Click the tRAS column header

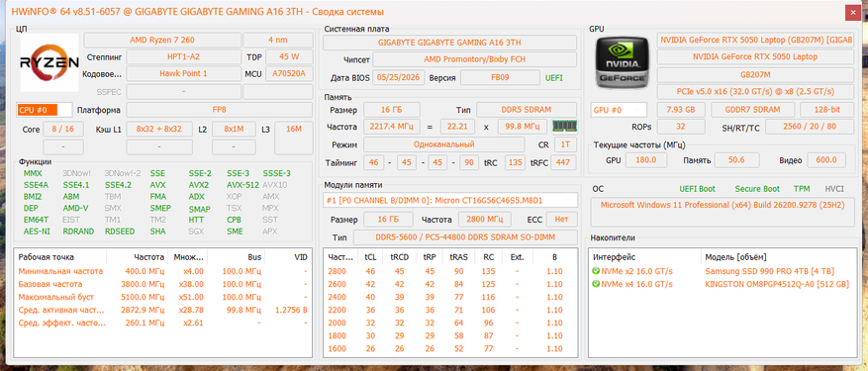[x=458, y=257]
